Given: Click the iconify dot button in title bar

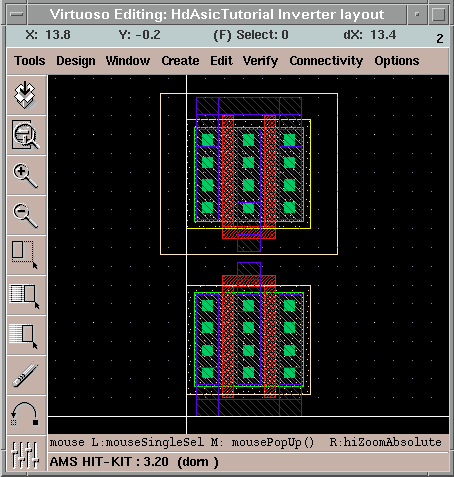Looking at the screenshot, I should point(417,14).
